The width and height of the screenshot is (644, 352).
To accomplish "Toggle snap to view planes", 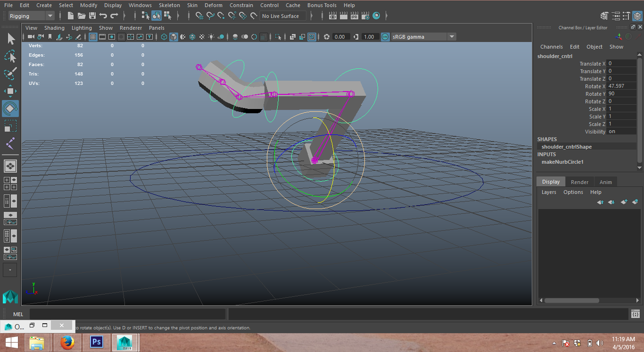I will tap(243, 16).
